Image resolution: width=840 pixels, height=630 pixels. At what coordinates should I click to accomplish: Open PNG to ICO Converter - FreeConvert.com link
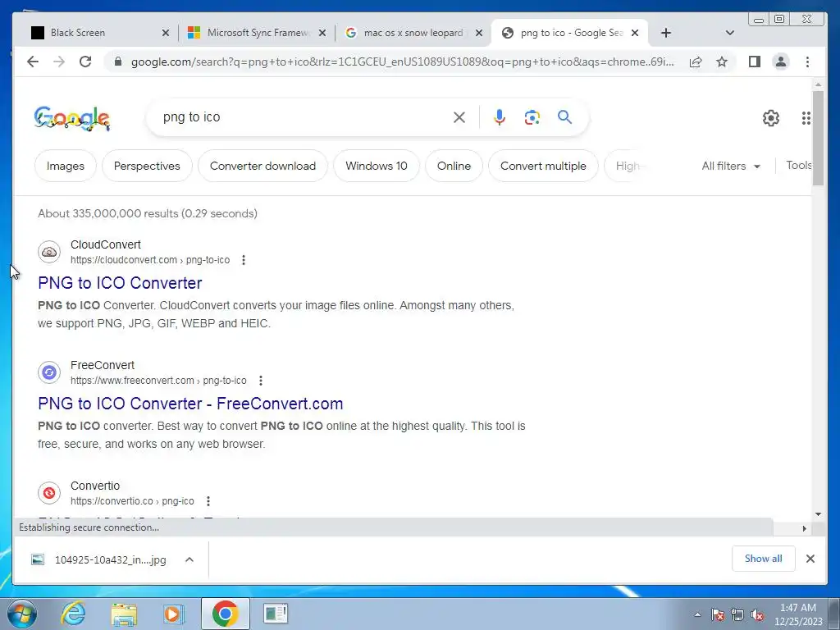pos(190,404)
